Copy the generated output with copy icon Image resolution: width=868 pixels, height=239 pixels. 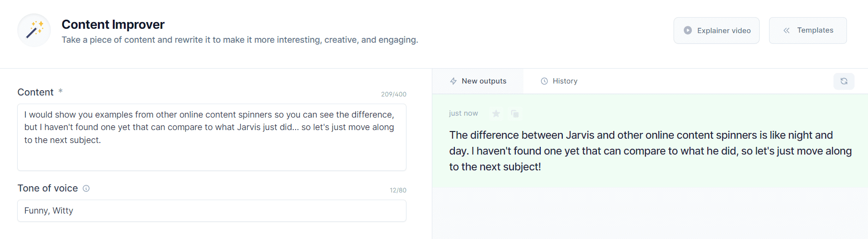pyautogui.click(x=515, y=113)
